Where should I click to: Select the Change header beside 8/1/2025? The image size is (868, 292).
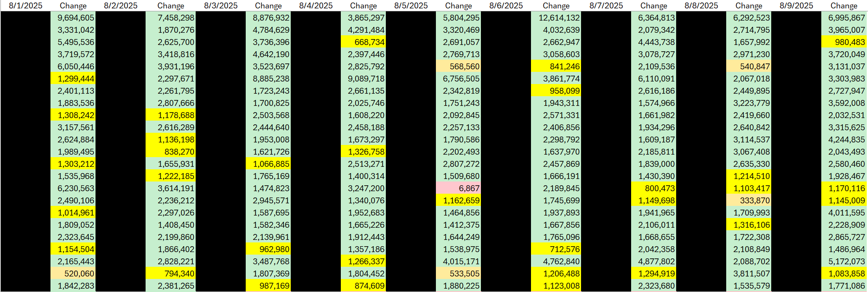click(x=73, y=6)
